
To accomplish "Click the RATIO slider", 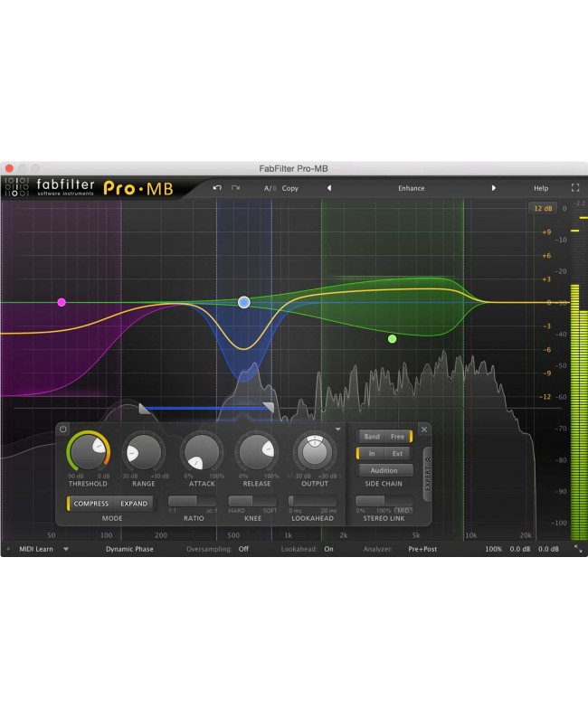I will click(193, 501).
